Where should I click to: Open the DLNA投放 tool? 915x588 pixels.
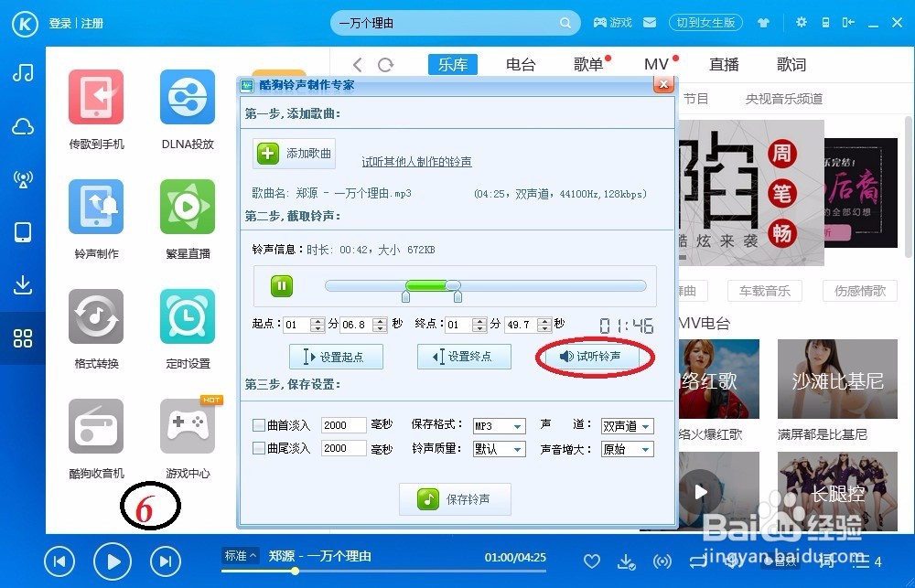[188, 97]
